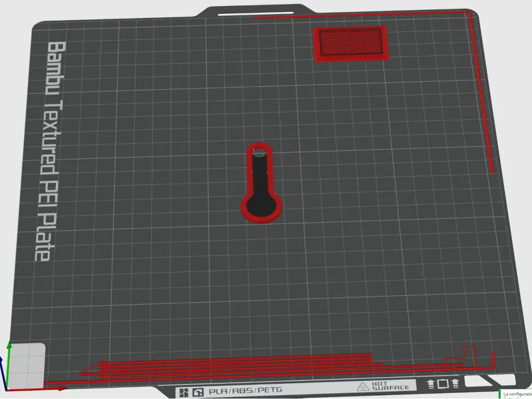Click the small round hole atop keyhole object

coord(259,153)
